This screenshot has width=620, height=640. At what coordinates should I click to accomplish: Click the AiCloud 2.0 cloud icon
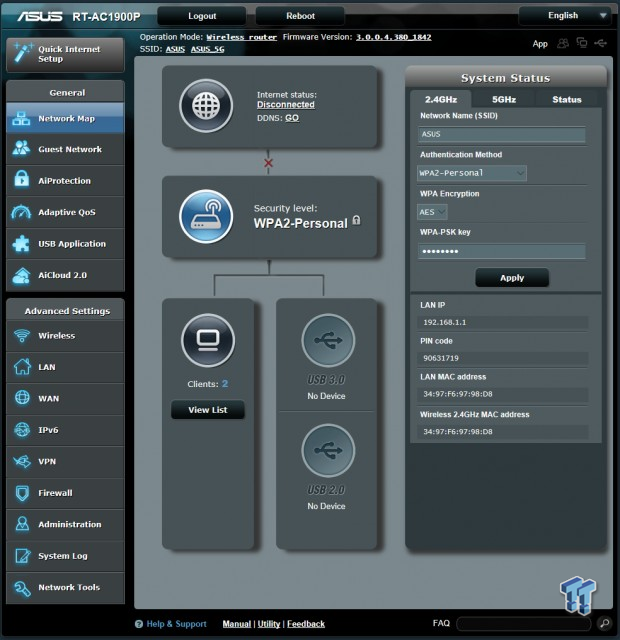pos(21,275)
